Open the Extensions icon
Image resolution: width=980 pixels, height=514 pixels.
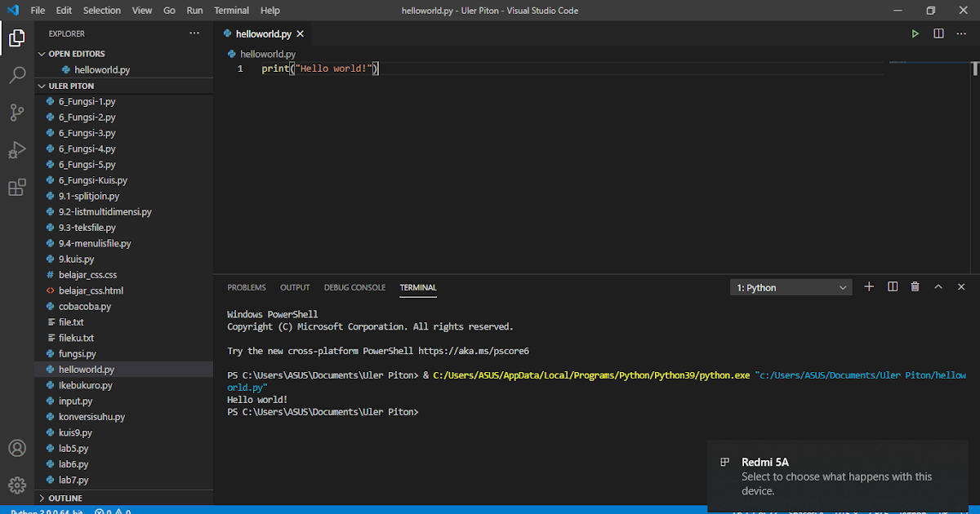(17, 187)
